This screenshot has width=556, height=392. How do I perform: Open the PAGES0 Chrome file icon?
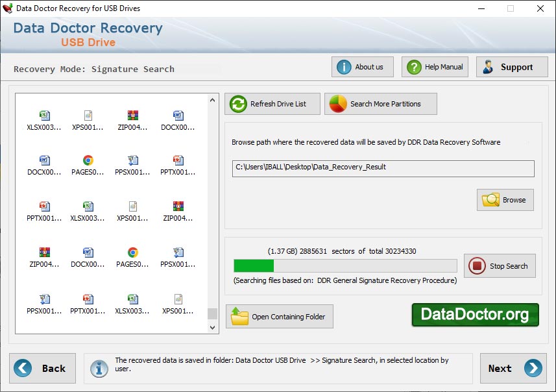point(88,159)
